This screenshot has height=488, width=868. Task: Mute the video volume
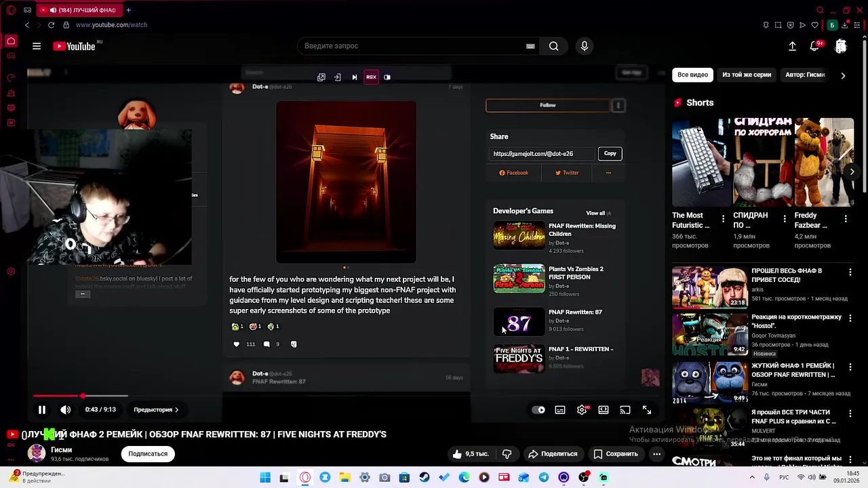pyautogui.click(x=65, y=409)
